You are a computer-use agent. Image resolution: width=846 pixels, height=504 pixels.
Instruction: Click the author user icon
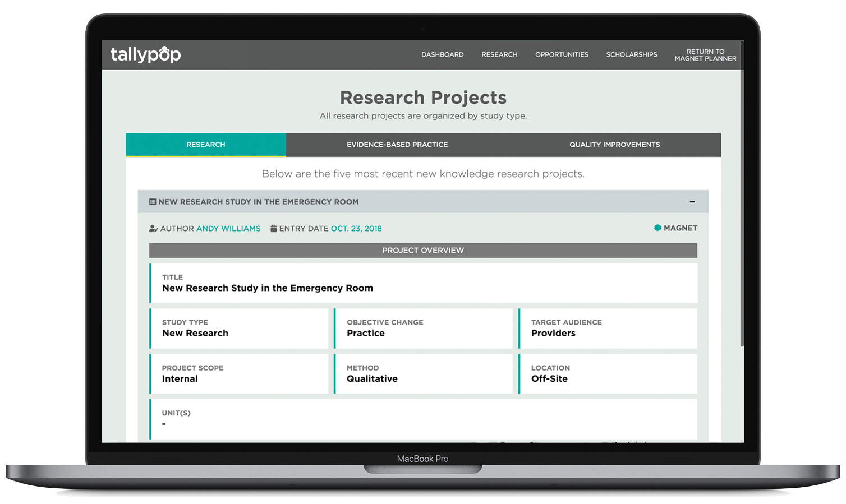153,229
